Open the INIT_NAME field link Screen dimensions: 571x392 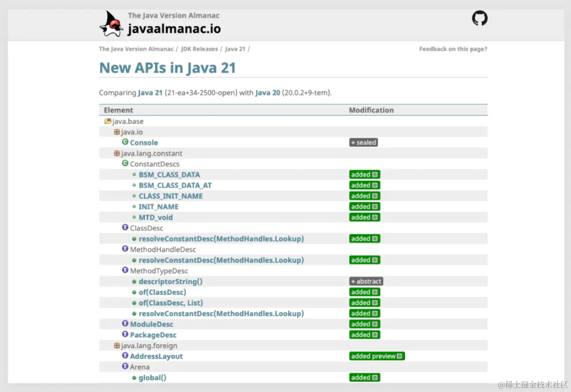tap(158, 207)
